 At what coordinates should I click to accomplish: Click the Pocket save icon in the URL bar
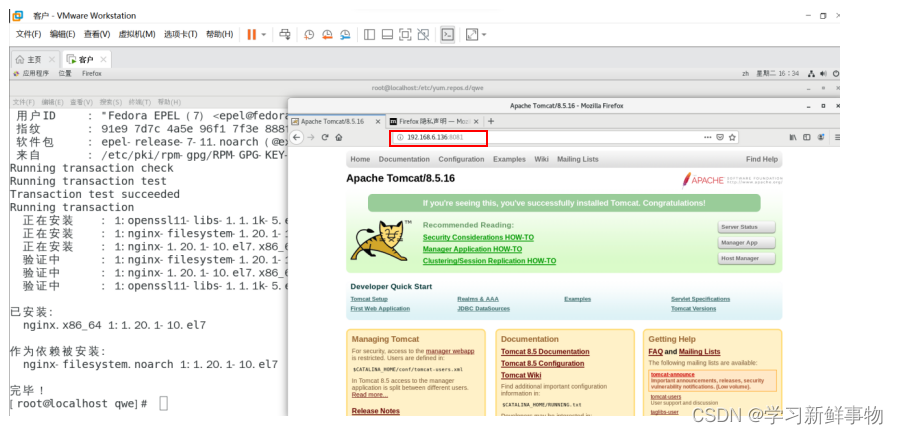click(x=720, y=137)
